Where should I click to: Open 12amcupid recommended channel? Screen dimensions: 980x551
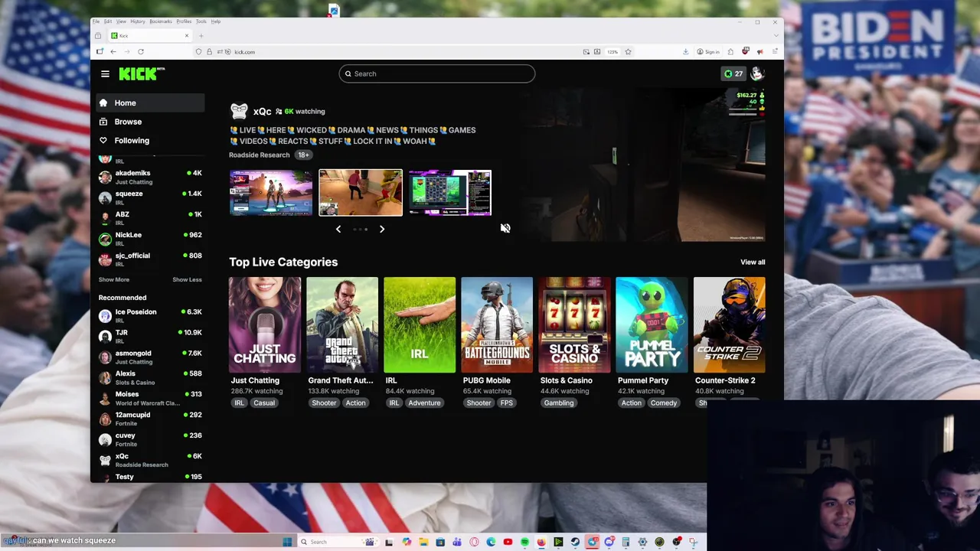coord(150,419)
